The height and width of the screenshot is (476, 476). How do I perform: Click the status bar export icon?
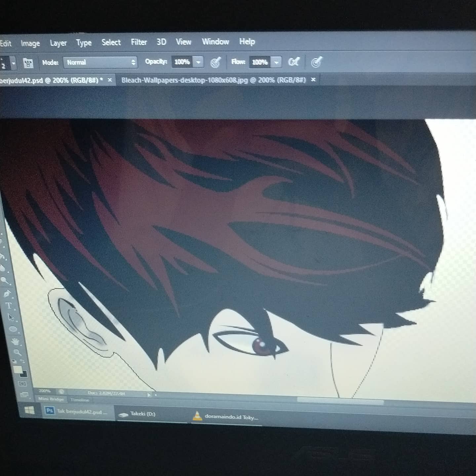coord(61,392)
